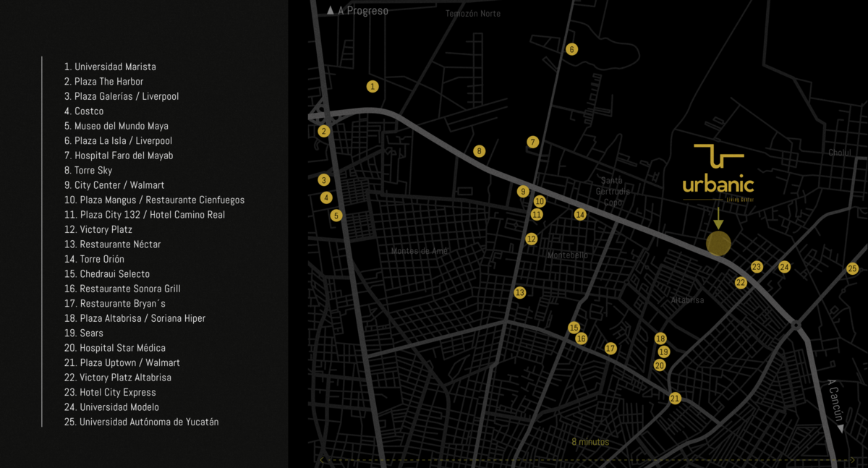Select the map pin numbered 10
Image resolution: width=868 pixels, height=468 pixels.
click(540, 202)
